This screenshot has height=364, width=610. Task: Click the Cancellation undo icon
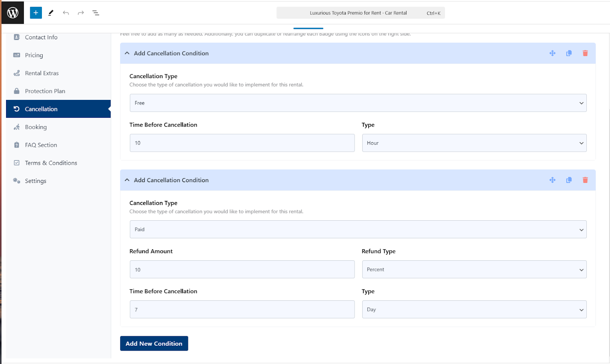point(17,109)
